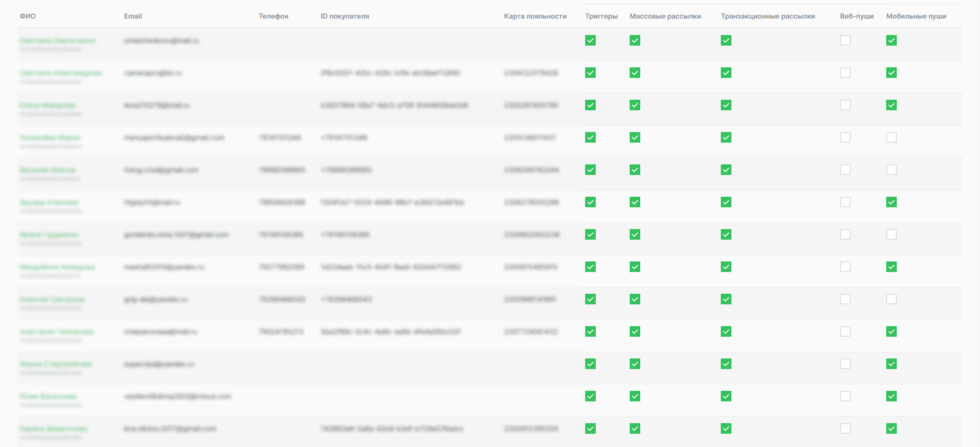Viewport: 980px width, 447px height.
Task: Disable Транзакционные рассылки in the last row
Action: pyautogui.click(x=726, y=428)
